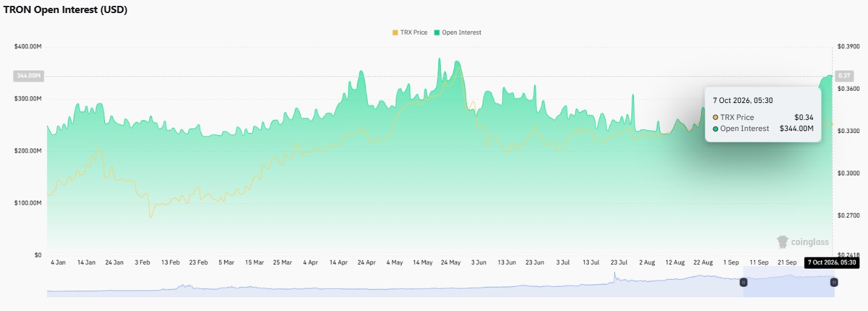868x311 pixels.
Task: Click the TRON Open Interest (USD) title
Action: tap(65, 10)
